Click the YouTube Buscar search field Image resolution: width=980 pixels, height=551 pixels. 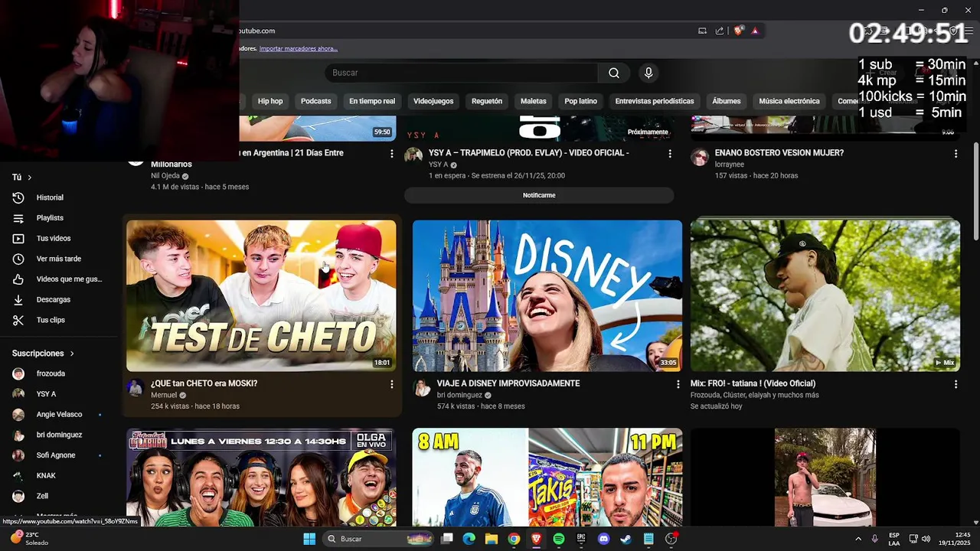tap(461, 73)
